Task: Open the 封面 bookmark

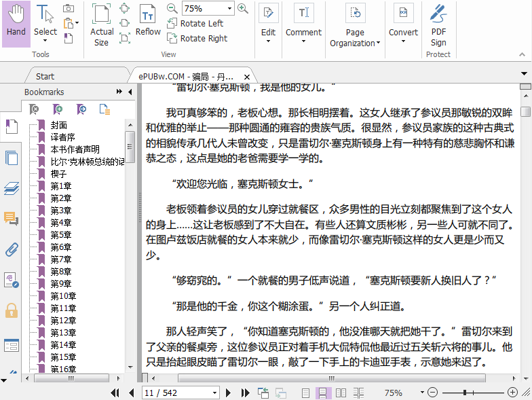Action: pyautogui.click(x=58, y=125)
